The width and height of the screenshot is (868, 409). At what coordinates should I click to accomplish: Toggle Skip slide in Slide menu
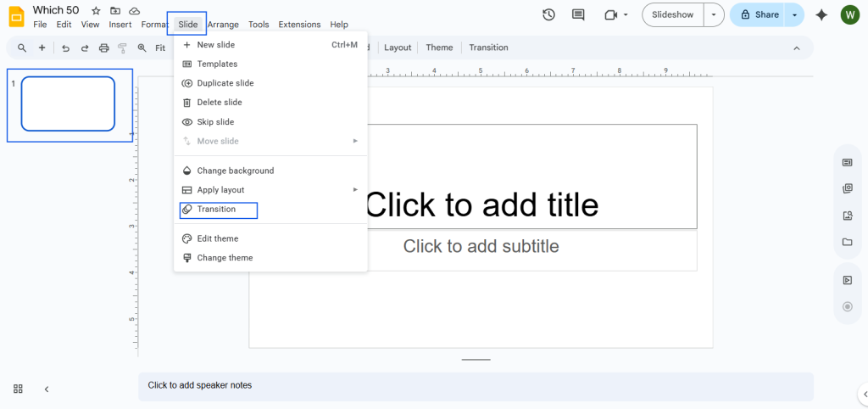(215, 122)
